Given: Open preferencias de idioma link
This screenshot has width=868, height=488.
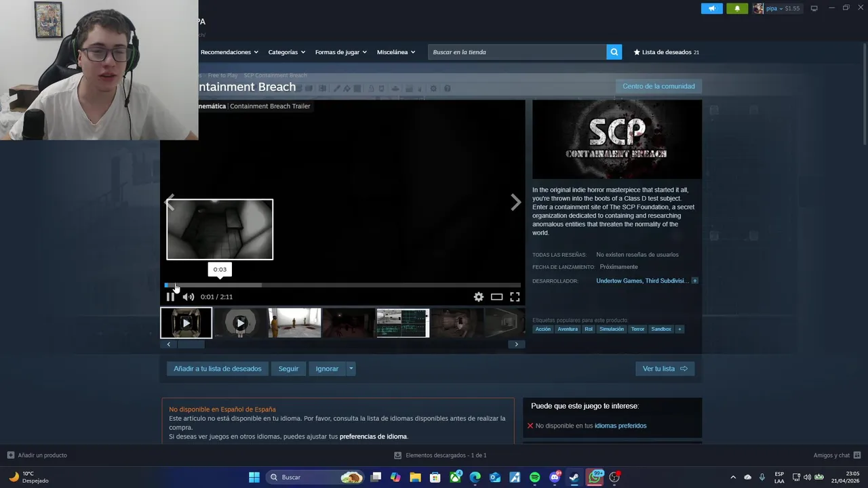Looking at the screenshot, I should [x=373, y=436].
